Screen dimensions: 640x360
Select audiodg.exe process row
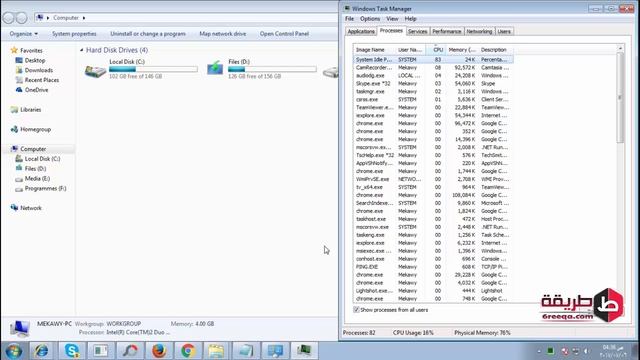[433, 76]
